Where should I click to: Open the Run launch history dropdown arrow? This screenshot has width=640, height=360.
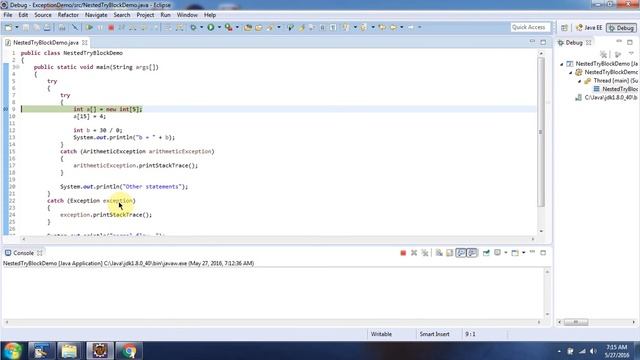[x=219, y=27]
